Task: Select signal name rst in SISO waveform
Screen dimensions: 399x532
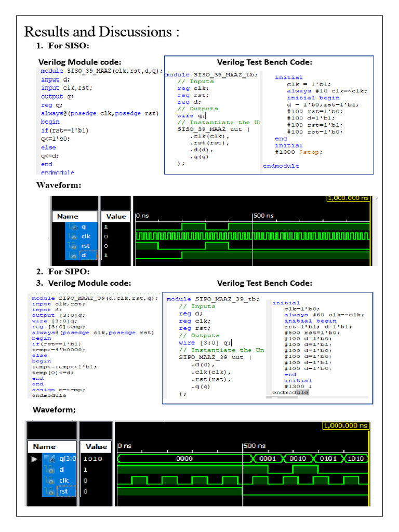Action: (x=86, y=246)
